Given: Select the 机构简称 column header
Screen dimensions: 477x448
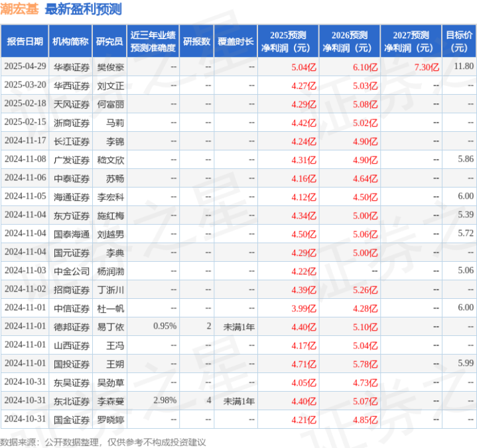Looking at the screenshot, I should tap(70, 41).
